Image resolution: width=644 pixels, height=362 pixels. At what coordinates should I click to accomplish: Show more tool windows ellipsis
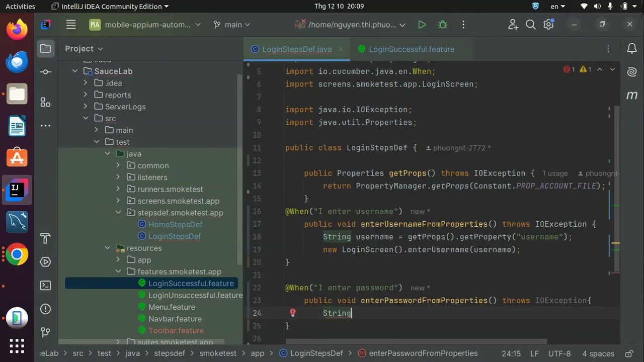click(45, 126)
